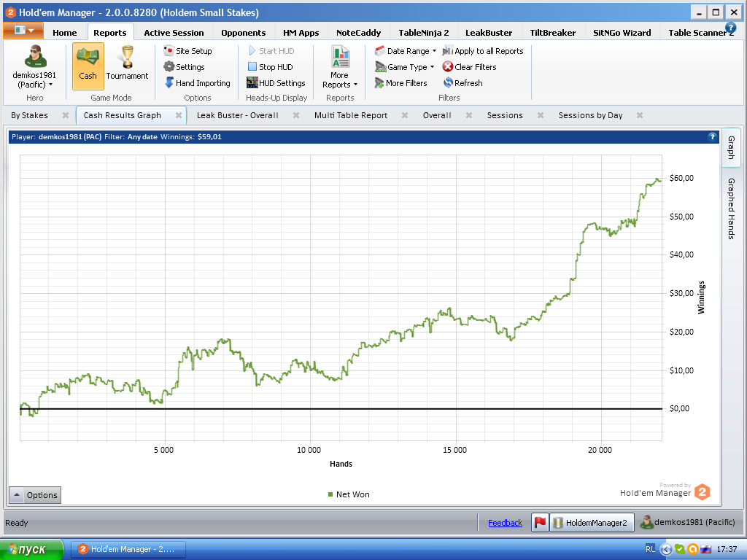
Task: Open Site Setup options
Action: tap(187, 51)
